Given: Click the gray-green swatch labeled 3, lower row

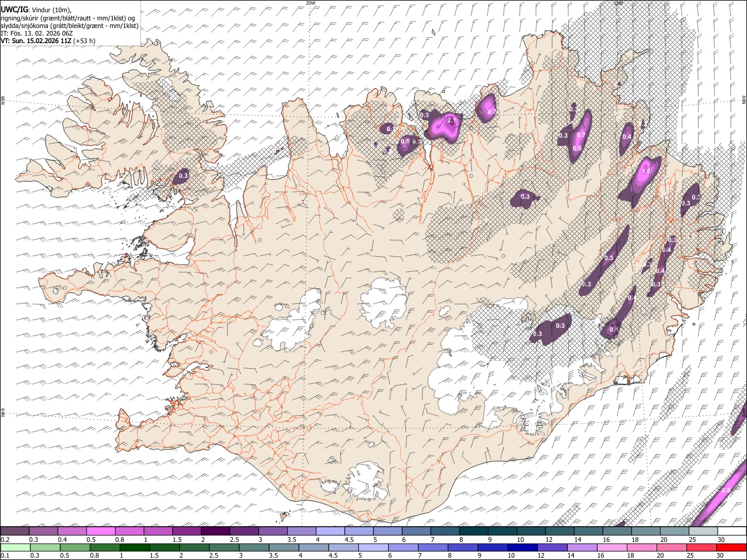Looking at the screenshot, I should (x=254, y=548).
